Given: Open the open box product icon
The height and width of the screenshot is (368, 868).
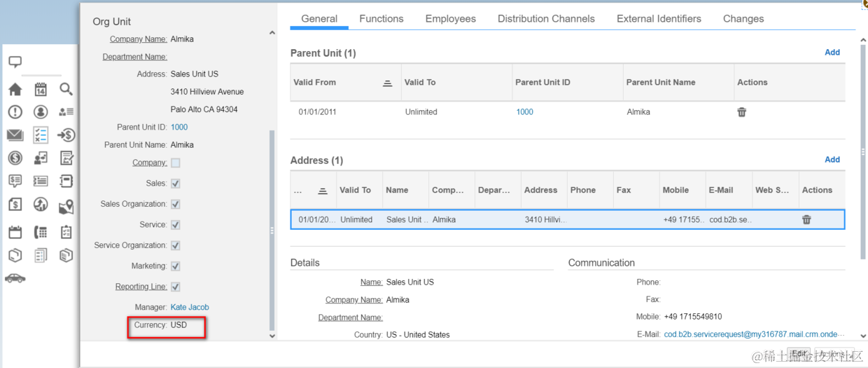Looking at the screenshot, I should [x=15, y=255].
